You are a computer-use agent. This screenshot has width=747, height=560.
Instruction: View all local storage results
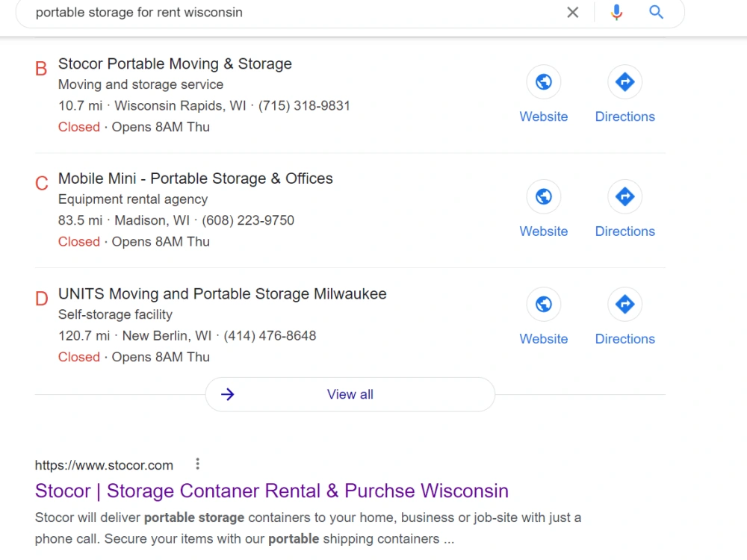point(350,394)
